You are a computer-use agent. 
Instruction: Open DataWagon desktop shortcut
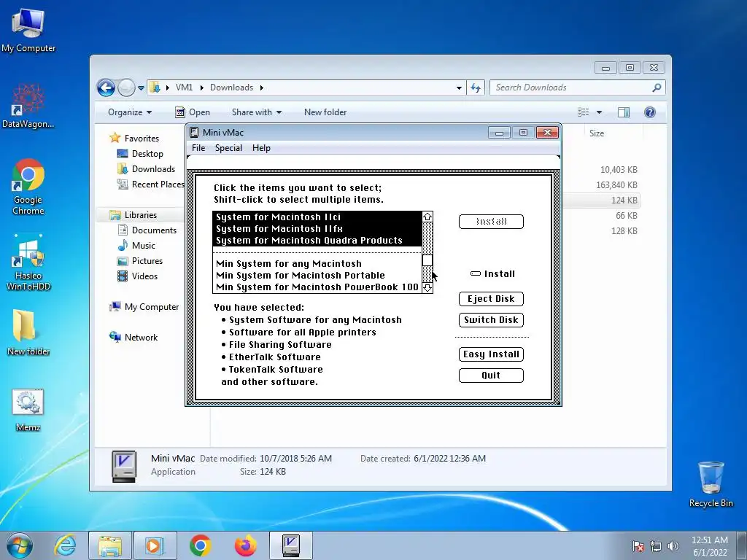pyautogui.click(x=28, y=106)
